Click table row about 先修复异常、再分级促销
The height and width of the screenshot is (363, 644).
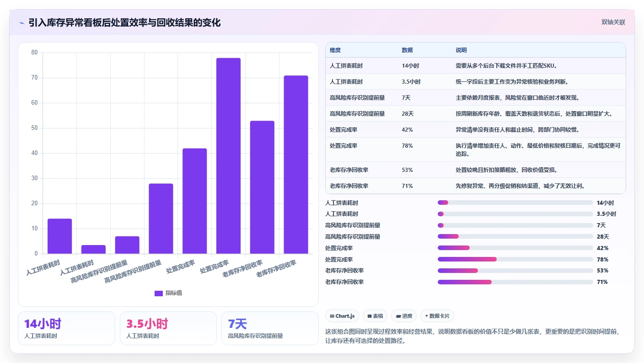(475, 186)
